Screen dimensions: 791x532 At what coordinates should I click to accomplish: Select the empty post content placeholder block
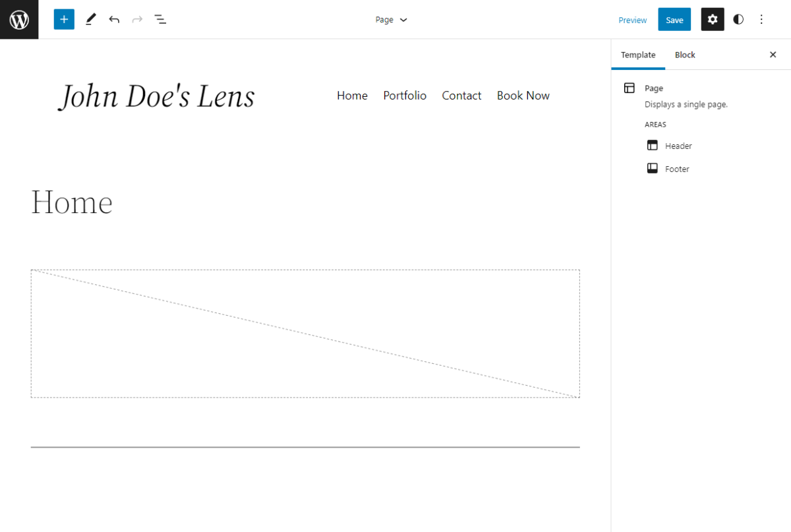click(305, 334)
